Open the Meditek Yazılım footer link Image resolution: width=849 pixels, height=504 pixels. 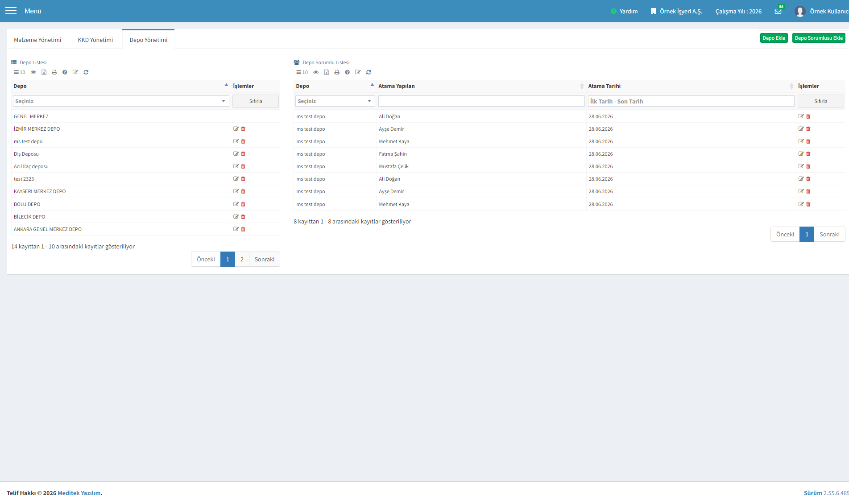[x=79, y=493]
